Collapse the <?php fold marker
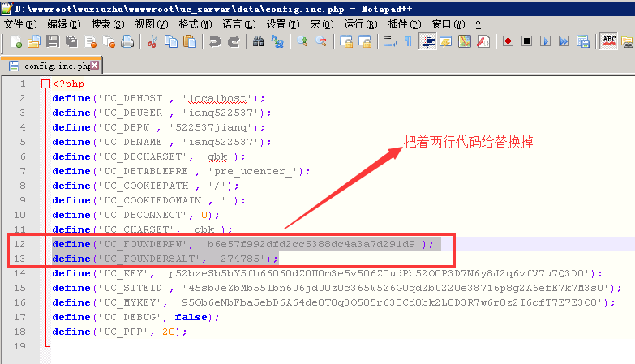This screenshot has width=635, height=364. coord(45,84)
